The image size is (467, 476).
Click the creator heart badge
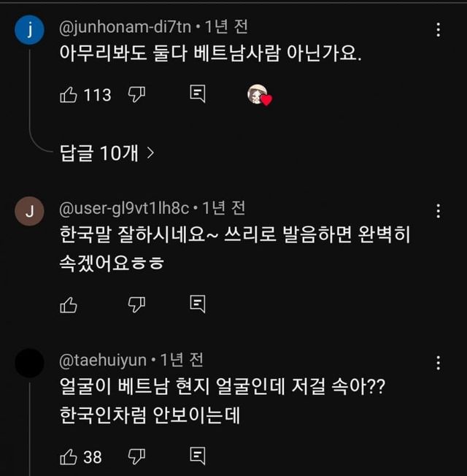[x=258, y=95]
